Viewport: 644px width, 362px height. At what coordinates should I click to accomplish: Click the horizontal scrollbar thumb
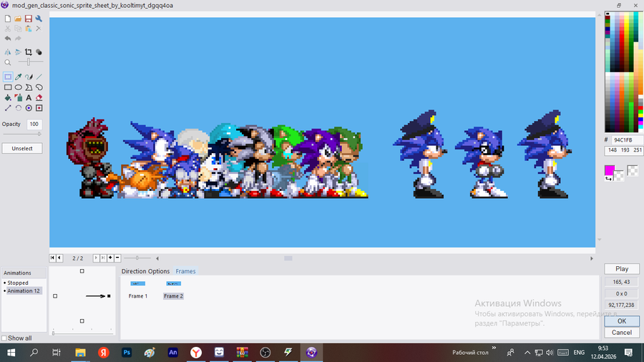(x=288, y=258)
